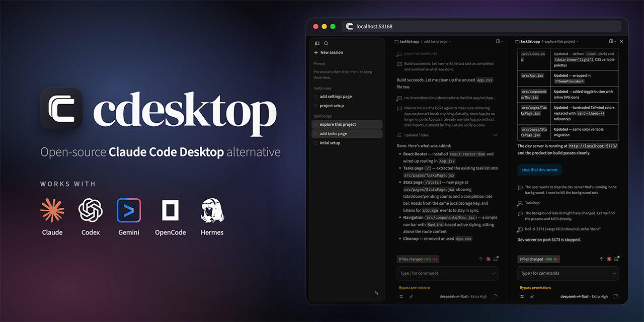The width and height of the screenshot is (644, 322).
Task: Click tasklist-app folder in 'add tasks page' pane
Action: (x=407, y=41)
